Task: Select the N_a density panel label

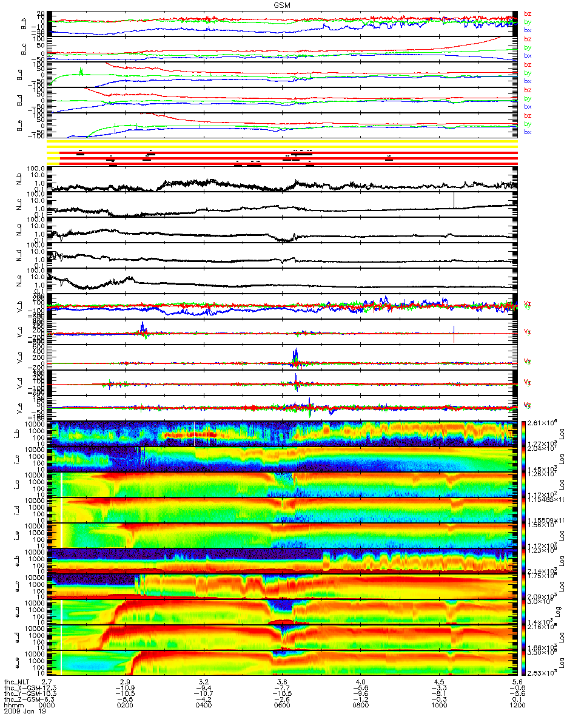Action: click(19, 231)
